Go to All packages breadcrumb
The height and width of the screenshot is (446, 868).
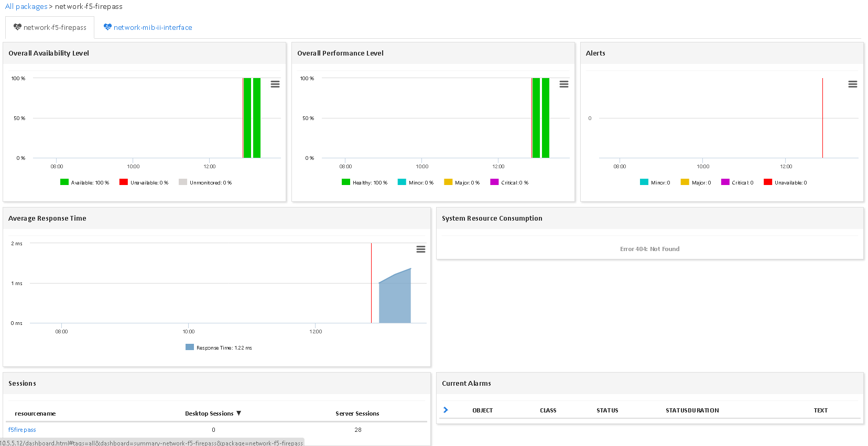(26, 6)
